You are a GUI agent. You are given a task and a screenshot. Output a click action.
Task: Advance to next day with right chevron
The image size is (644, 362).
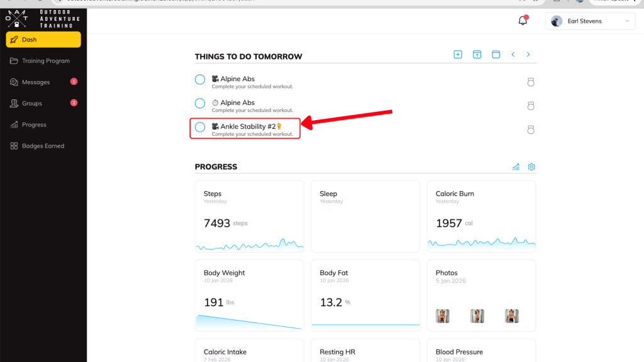pyautogui.click(x=528, y=55)
